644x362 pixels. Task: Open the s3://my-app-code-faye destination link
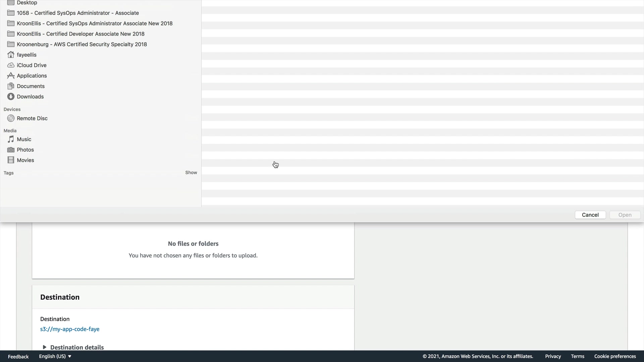click(x=70, y=329)
